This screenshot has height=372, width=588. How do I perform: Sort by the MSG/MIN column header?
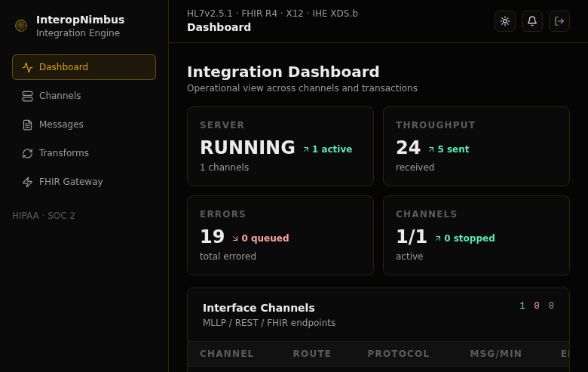[x=496, y=354]
